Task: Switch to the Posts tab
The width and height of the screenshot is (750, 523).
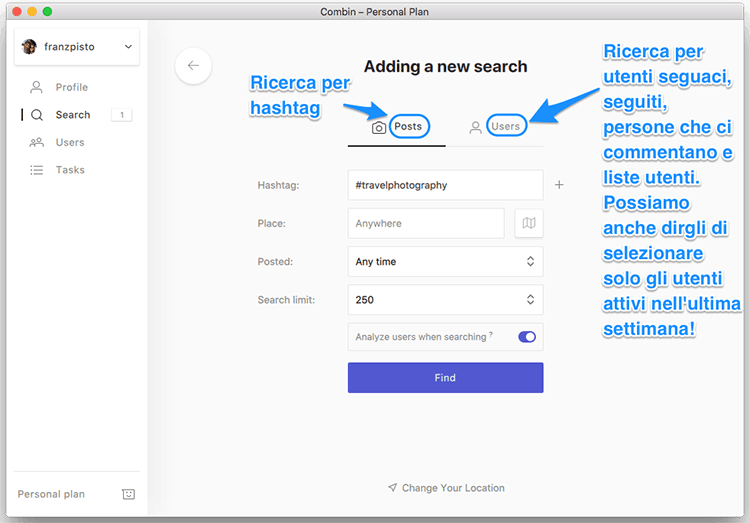Action: 408,127
